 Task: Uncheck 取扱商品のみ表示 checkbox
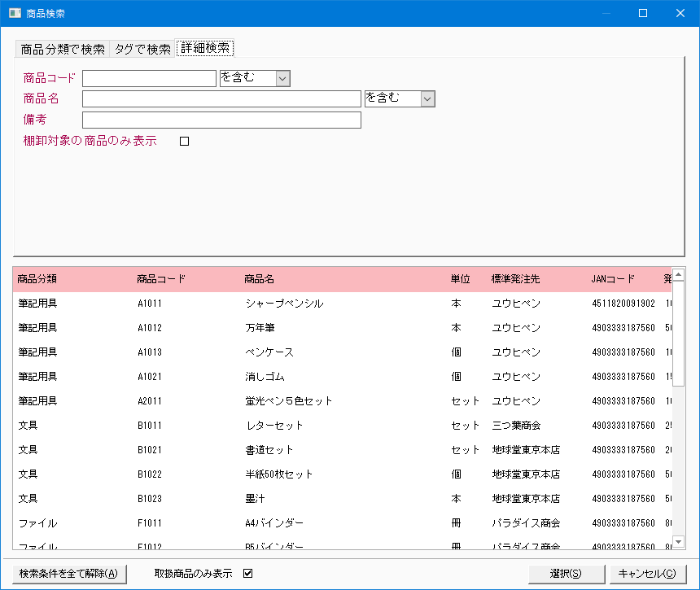248,574
